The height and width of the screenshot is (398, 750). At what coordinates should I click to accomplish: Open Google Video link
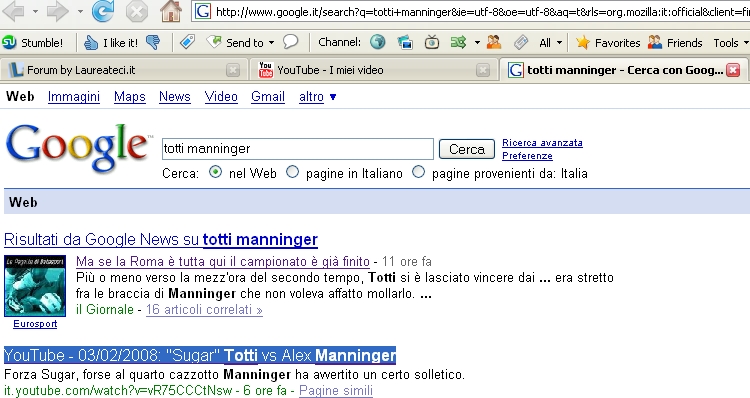tap(221, 97)
